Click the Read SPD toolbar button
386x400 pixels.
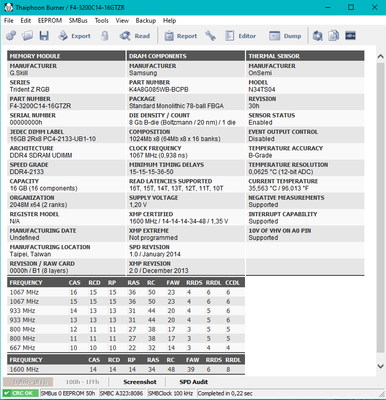click(x=135, y=36)
